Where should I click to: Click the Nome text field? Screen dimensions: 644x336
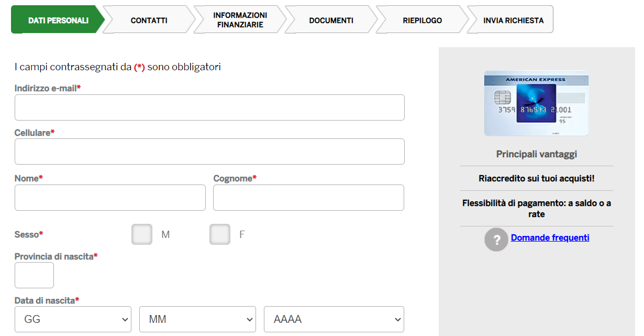[110, 198]
